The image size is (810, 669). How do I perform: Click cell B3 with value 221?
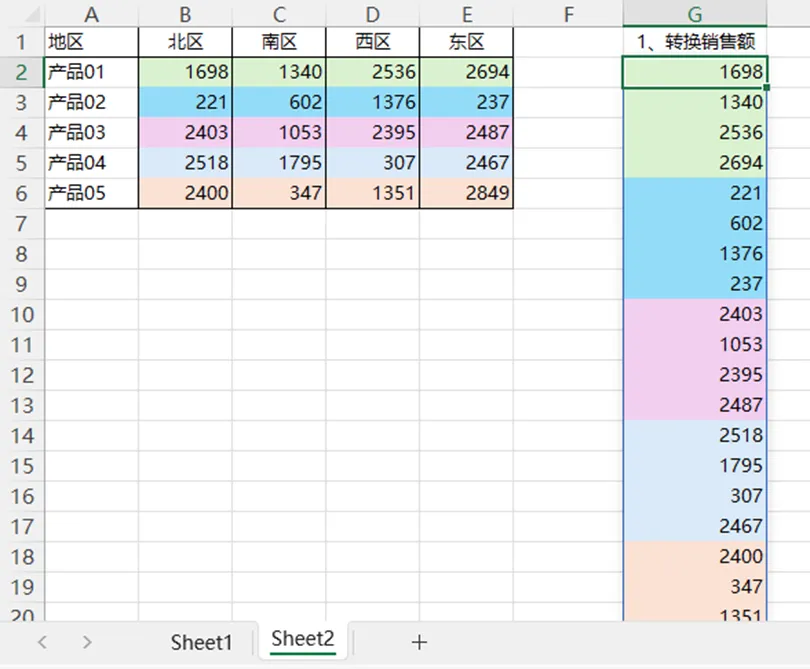click(185, 102)
